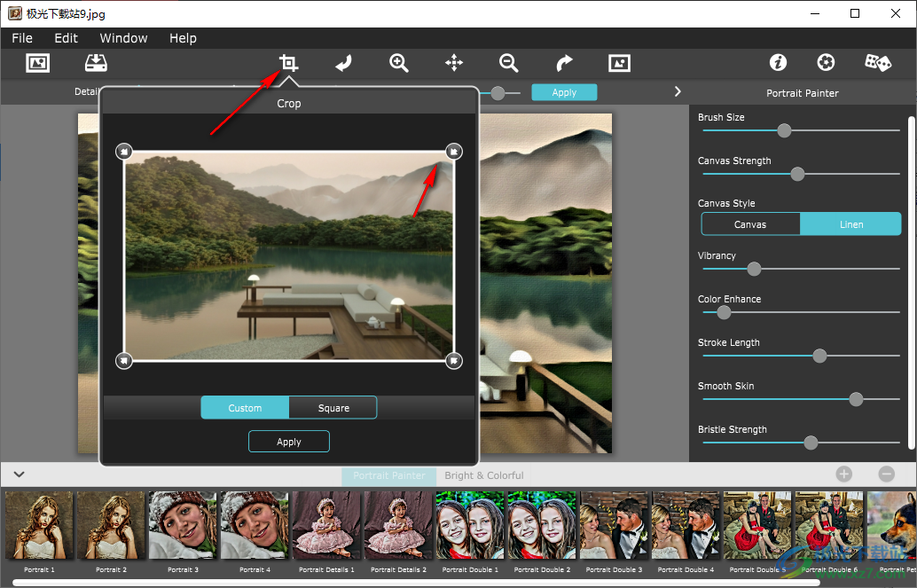917x588 pixels.
Task: Switch to Bright & Colorful tab
Action: [483, 475]
